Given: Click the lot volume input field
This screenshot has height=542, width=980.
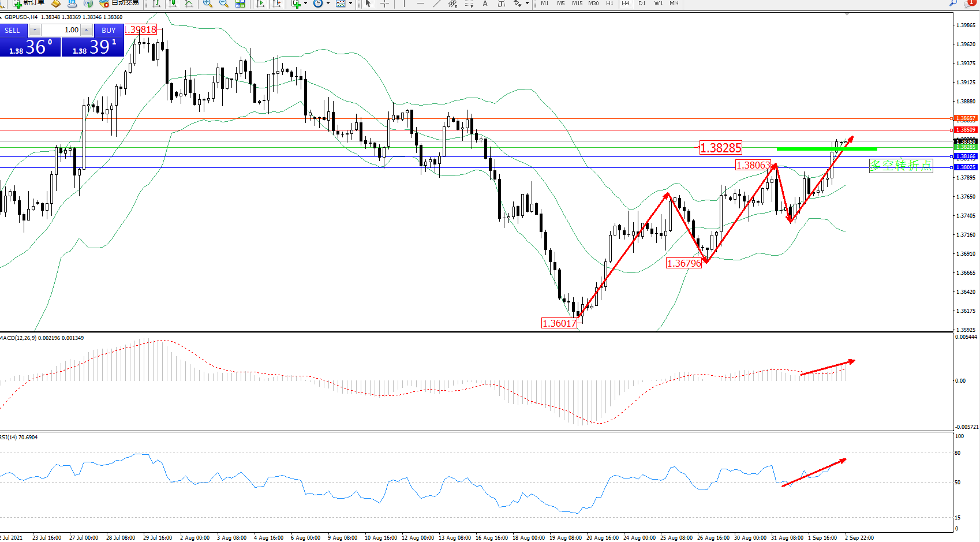Looking at the screenshot, I should point(61,30).
